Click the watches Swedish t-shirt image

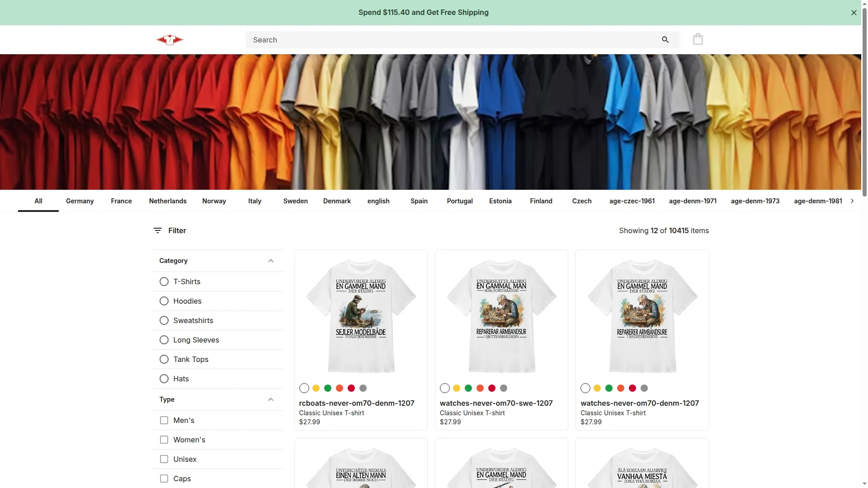coord(501,316)
